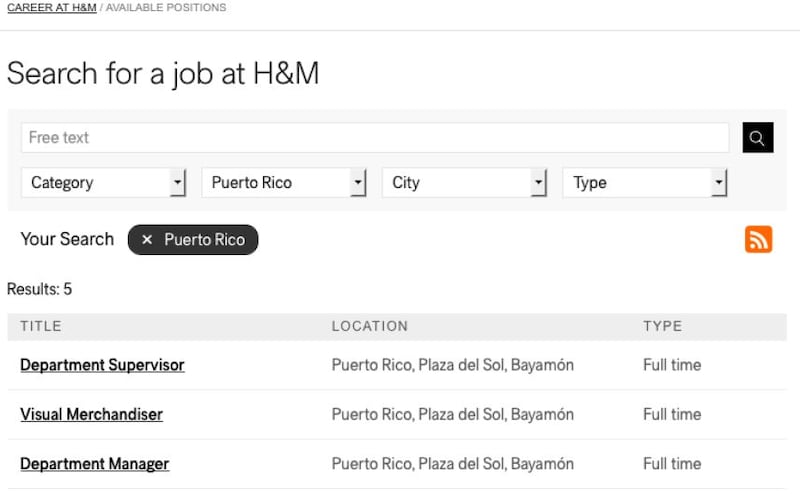
Task: Open the Visual Merchandiser job listing
Action: pyautogui.click(x=91, y=414)
